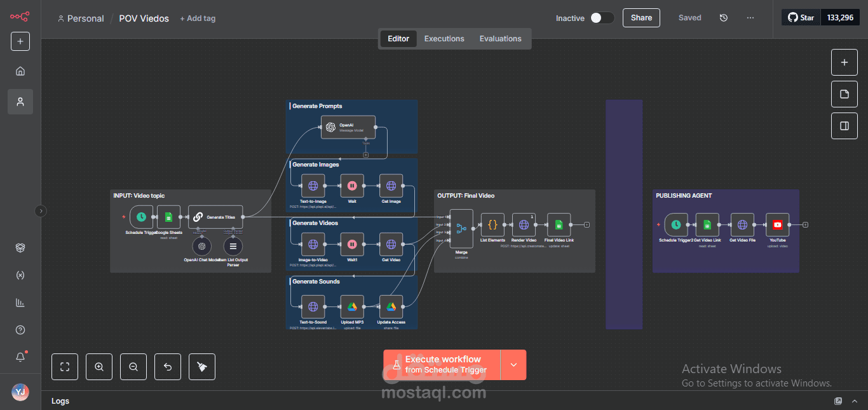Select the Wait1 node
The height and width of the screenshot is (410, 868).
(352, 244)
